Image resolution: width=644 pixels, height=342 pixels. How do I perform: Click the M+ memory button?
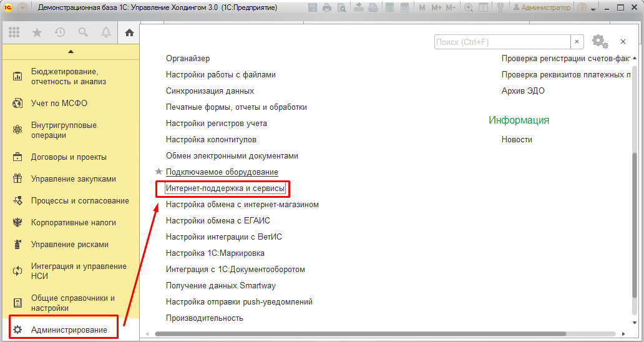coord(436,7)
